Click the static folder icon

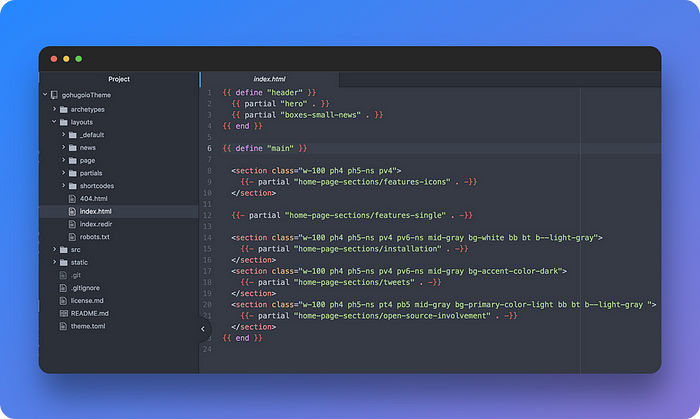click(x=63, y=262)
